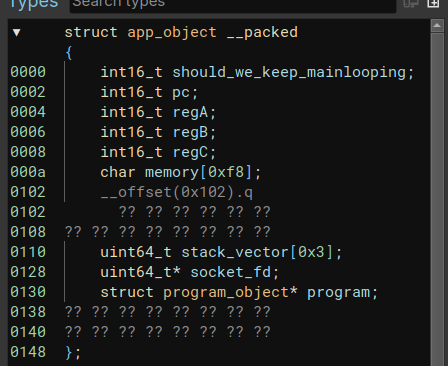Image resolution: width=448 pixels, height=366 pixels.
Task: Select the should_we_keep_mainlooping field line
Action: tap(257, 72)
